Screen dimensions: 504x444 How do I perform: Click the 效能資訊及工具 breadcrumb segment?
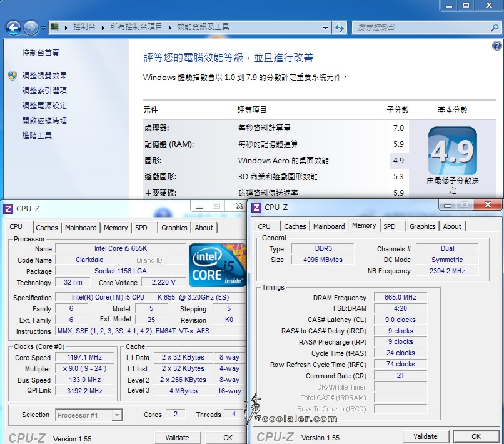point(203,27)
